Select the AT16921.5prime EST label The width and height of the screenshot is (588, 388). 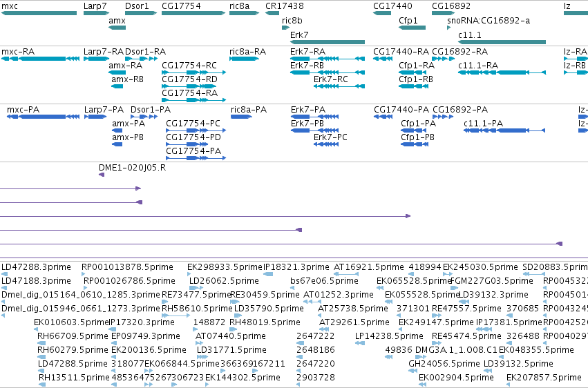[369, 267]
